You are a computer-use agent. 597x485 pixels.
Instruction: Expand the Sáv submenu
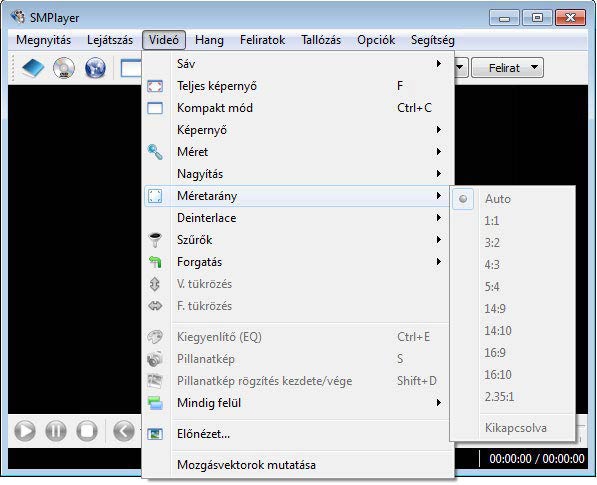point(298,64)
